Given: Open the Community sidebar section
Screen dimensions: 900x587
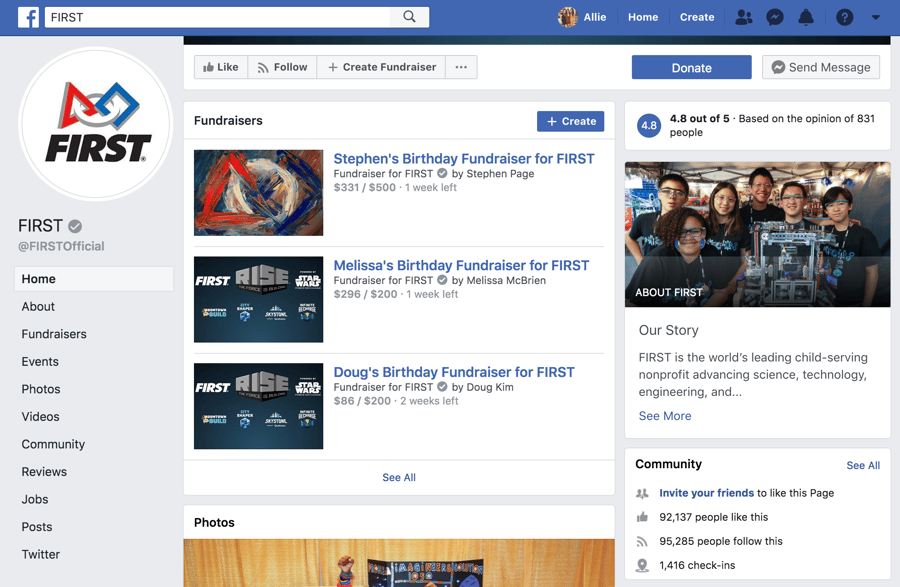Looking at the screenshot, I should click(53, 444).
